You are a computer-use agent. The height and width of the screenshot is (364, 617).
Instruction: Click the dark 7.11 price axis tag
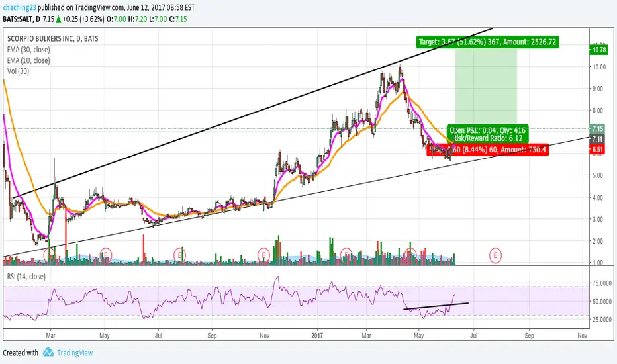pos(597,139)
